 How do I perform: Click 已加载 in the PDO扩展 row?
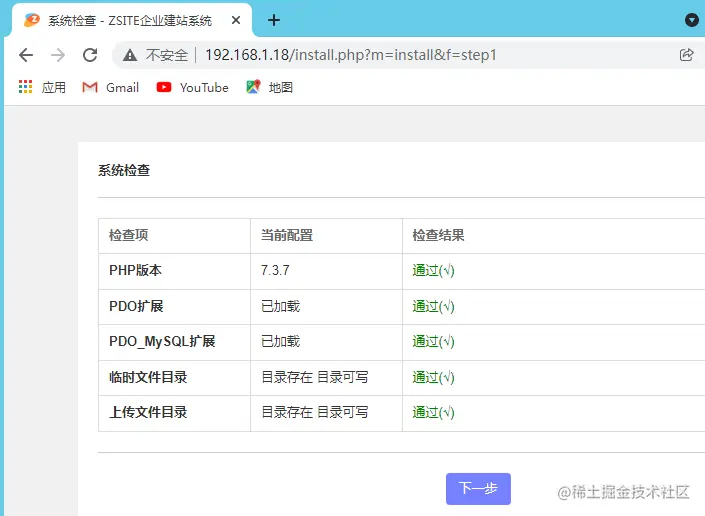coord(281,306)
